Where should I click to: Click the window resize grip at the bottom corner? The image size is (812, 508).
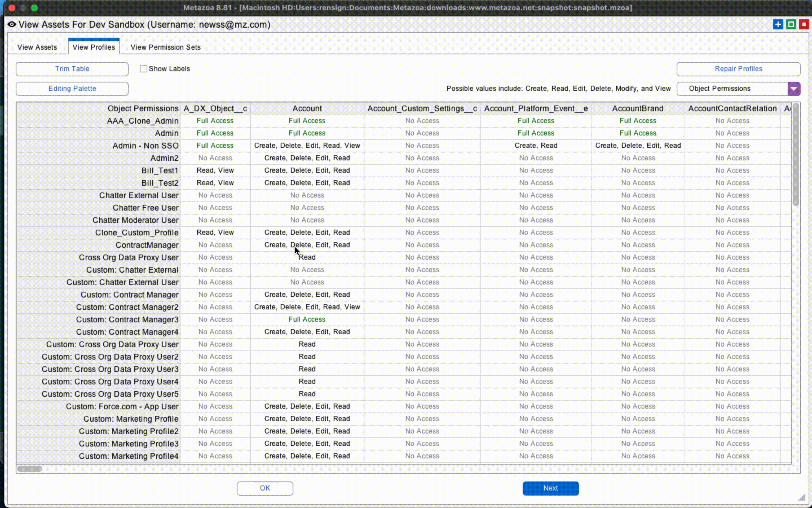click(802, 497)
